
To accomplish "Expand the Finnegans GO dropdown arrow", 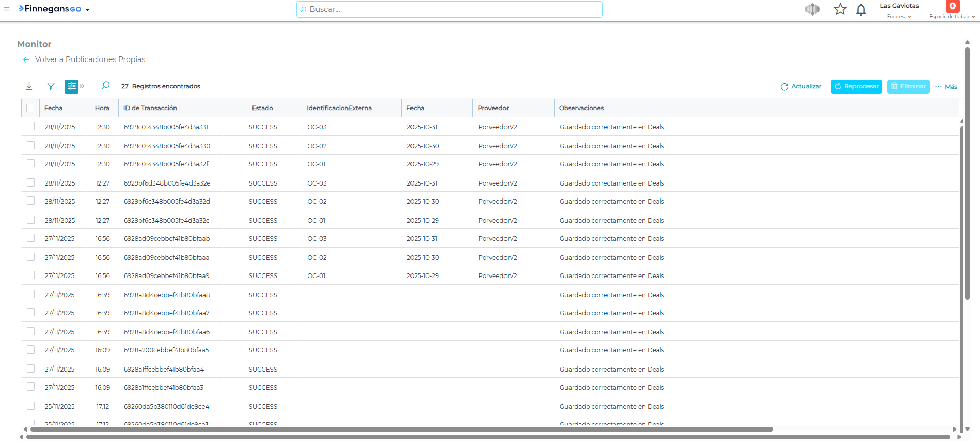I will click(x=88, y=10).
